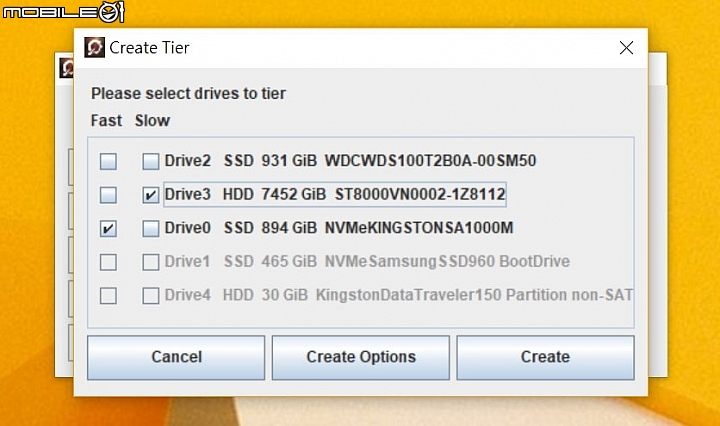Viewport: 720px width, 426px height.
Task: Click the Create Tier window app icon
Action: pyautogui.click(x=94, y=47)
